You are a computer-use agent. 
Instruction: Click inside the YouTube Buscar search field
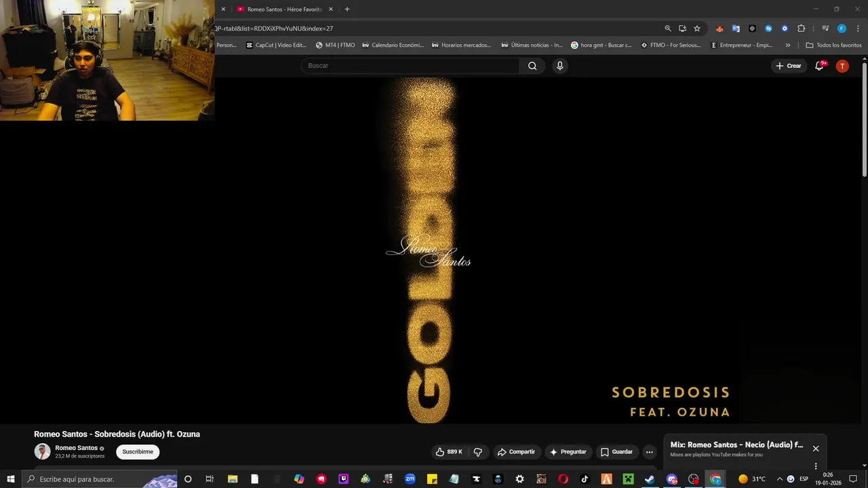(x=410, y=66)
